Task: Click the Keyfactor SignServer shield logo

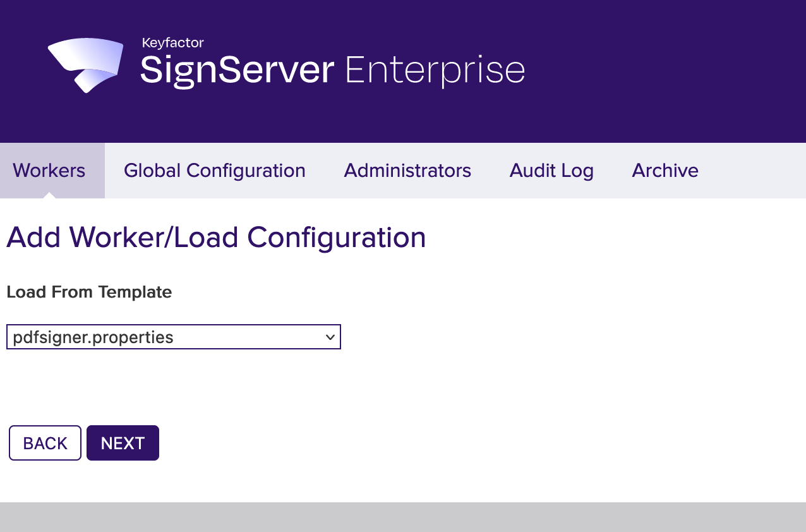Action: (86, 64)
